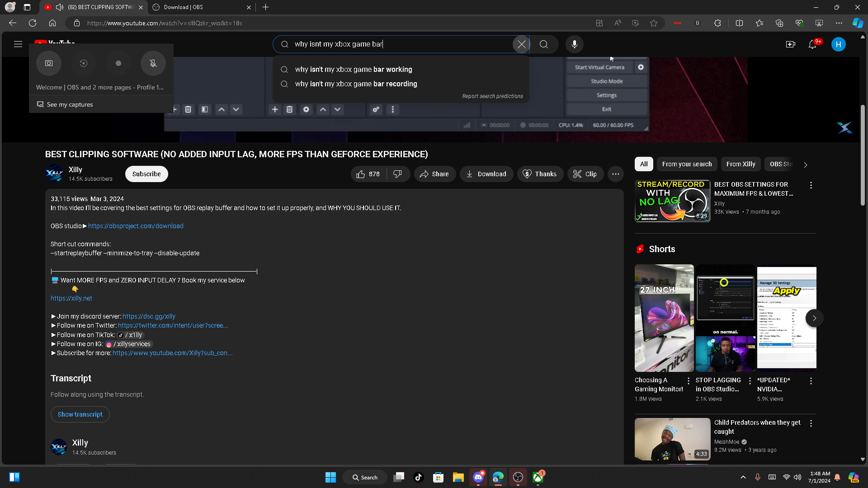This screenshot has height=488, width=868.
Task: Show next Shorts with the carousel arrow
Action: pos(814,318)
